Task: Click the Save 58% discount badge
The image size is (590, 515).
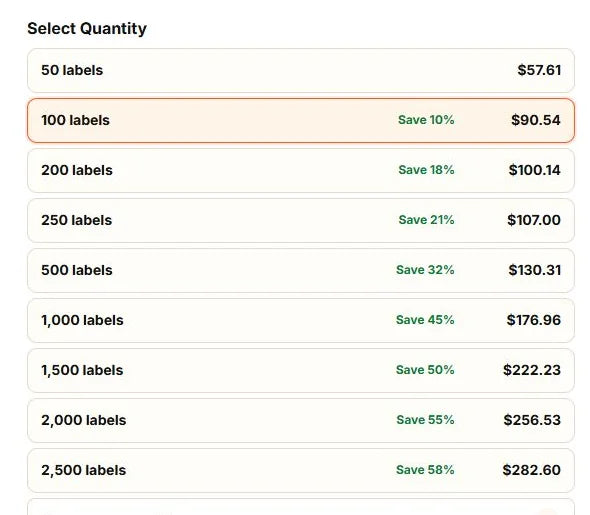Action: pos(425,470)
